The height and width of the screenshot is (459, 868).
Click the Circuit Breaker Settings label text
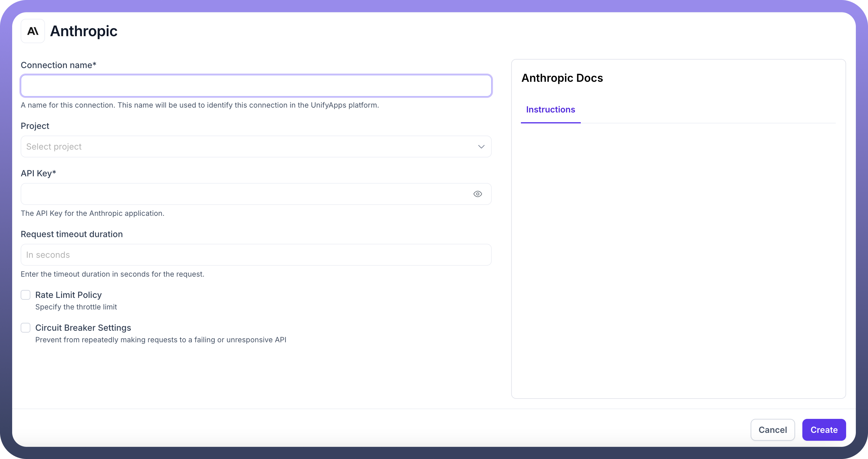click(83, 328)
